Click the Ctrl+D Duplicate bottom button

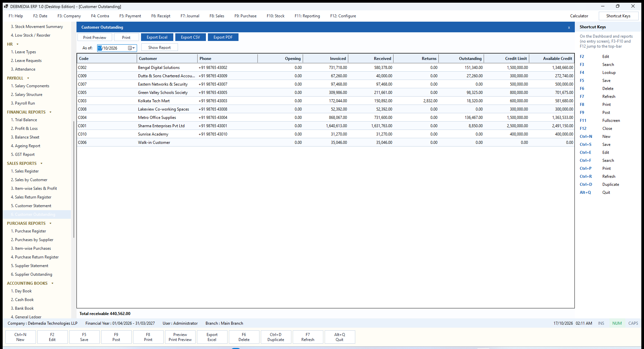coord(276,337)
